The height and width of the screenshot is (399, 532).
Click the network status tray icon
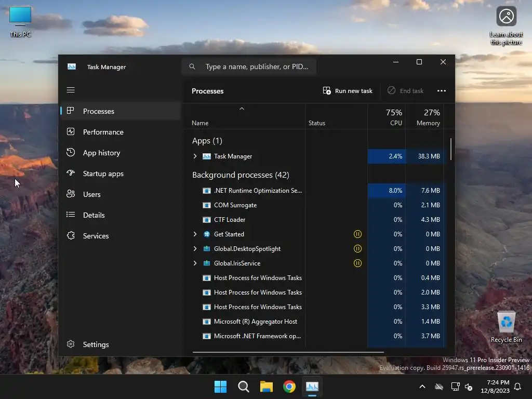[455, 387]
